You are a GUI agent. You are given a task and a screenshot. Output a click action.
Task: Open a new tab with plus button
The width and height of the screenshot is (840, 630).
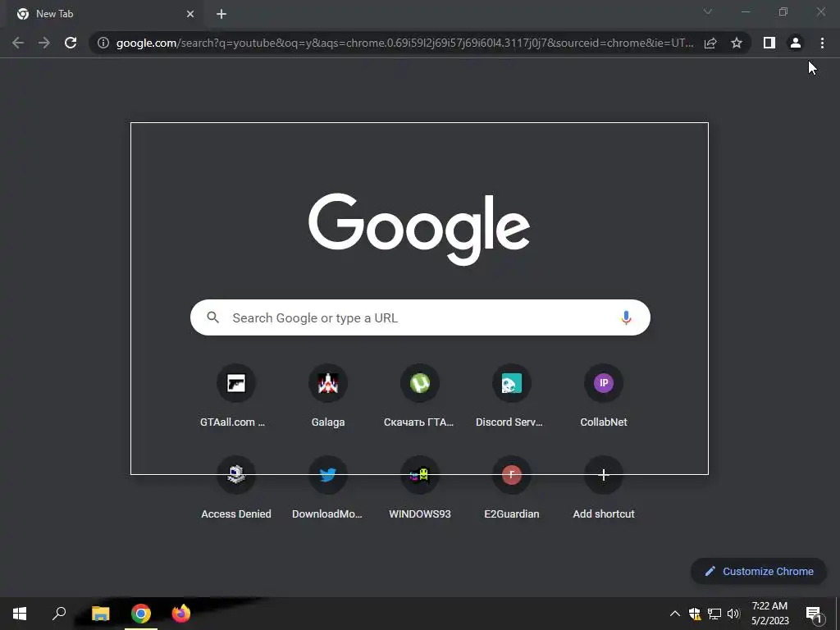click(x=221, y=14)
